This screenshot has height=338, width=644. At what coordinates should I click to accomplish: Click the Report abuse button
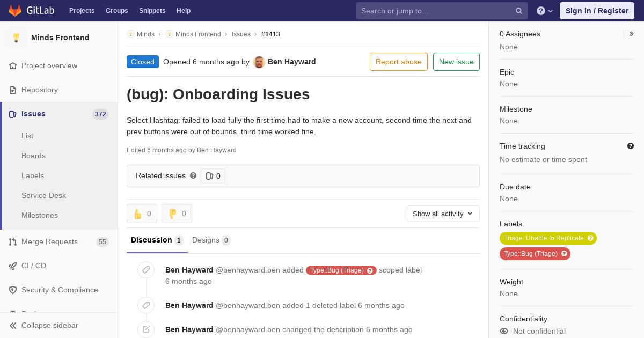point(399,62)
